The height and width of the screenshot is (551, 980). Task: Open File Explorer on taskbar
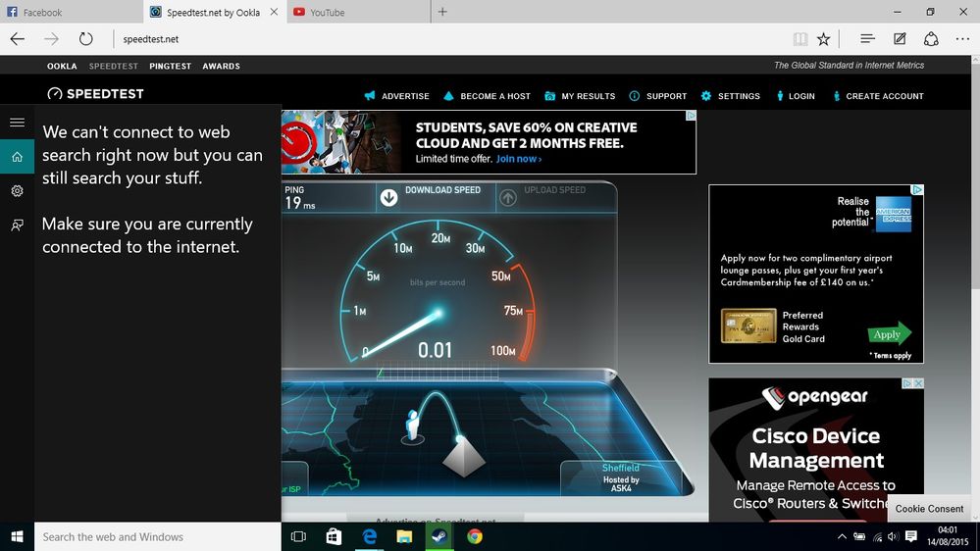(x=404, y=536)
